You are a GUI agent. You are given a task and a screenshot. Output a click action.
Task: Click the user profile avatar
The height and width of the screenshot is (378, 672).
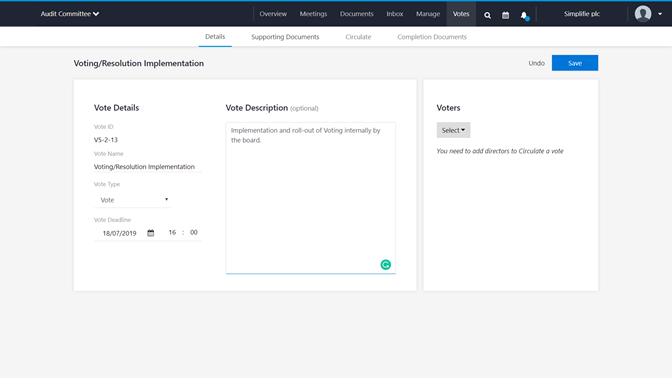pos(643,14)
